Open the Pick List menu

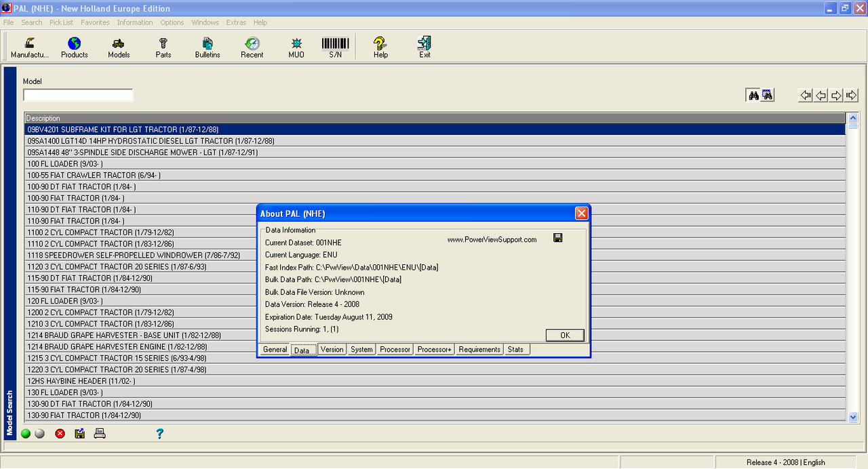tap(61, 22)
